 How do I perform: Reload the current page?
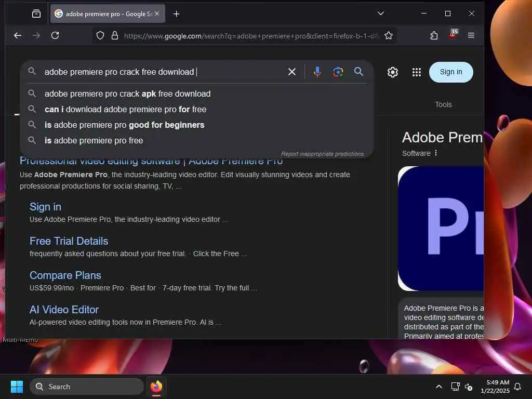point(55,35)
